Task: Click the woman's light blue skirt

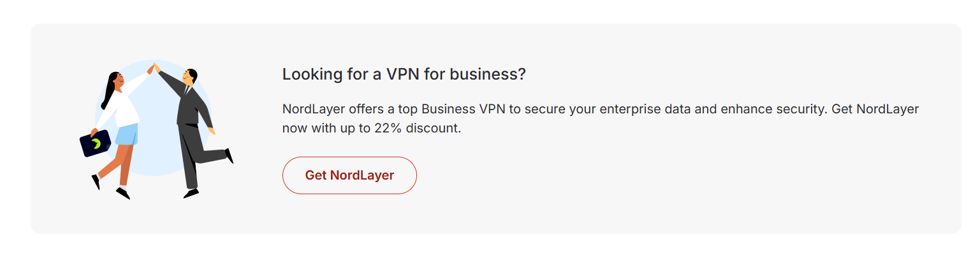Action: coord(127,134)
